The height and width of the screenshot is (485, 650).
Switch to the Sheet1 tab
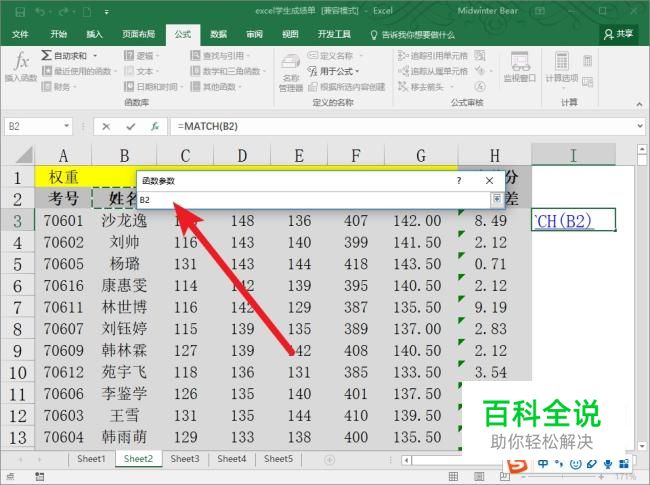pos(91,459)
